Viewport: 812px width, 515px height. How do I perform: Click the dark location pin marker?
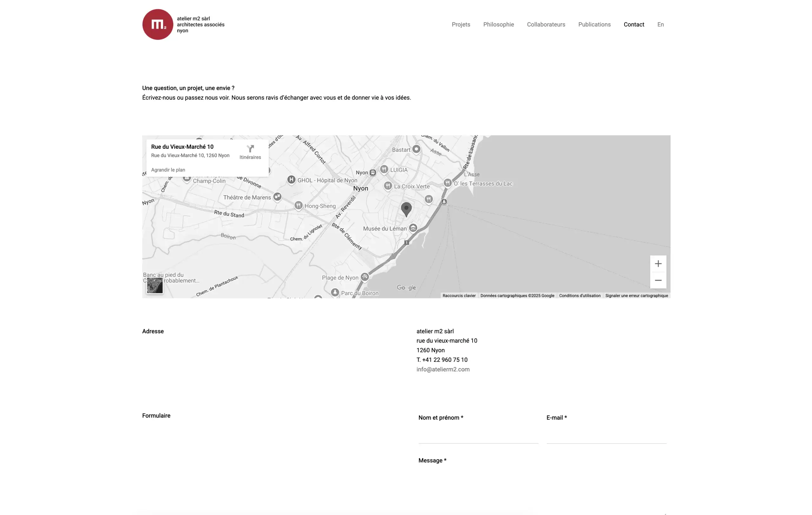(406, 208)
